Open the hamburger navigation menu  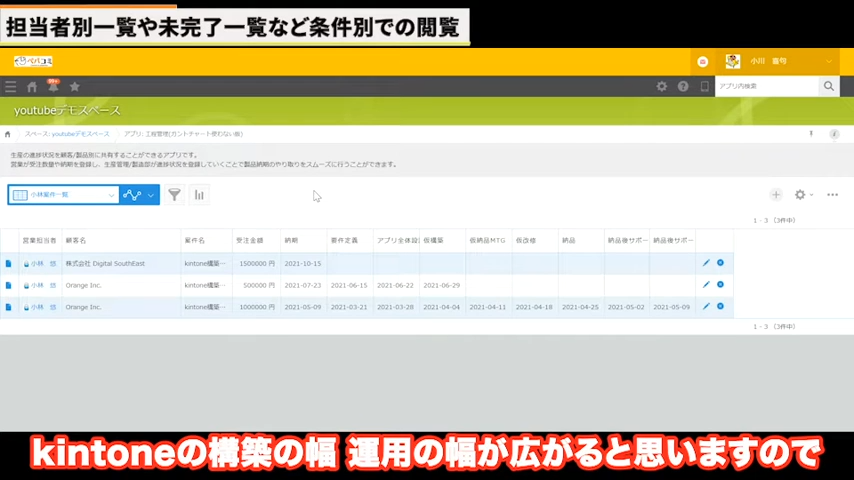[10, 87]
